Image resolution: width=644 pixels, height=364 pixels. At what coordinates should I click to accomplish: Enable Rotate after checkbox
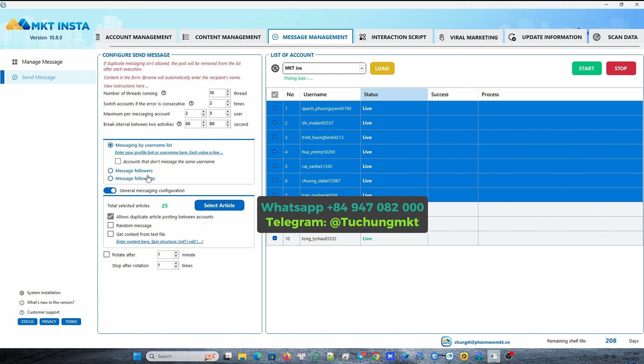pos(107,255)
